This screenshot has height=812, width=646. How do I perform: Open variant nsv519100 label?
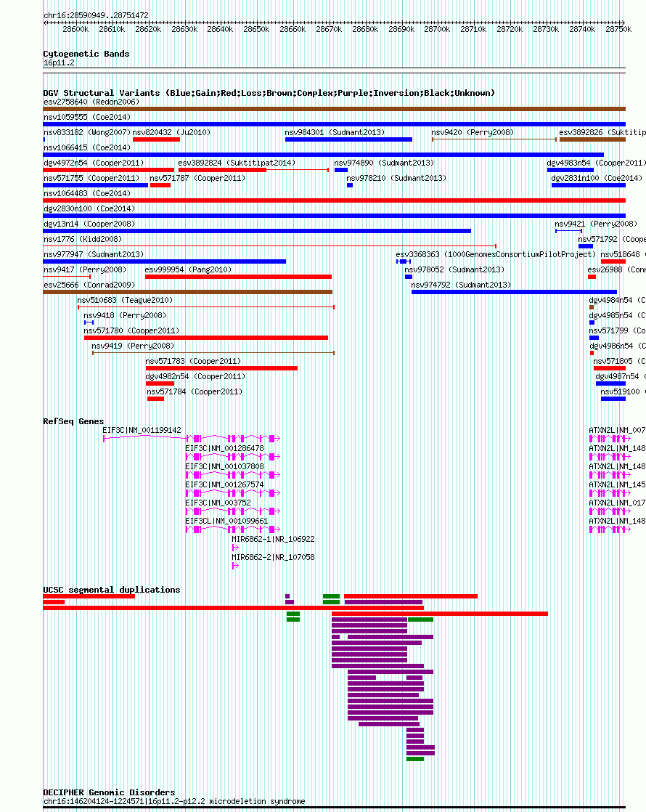[623, 391]
